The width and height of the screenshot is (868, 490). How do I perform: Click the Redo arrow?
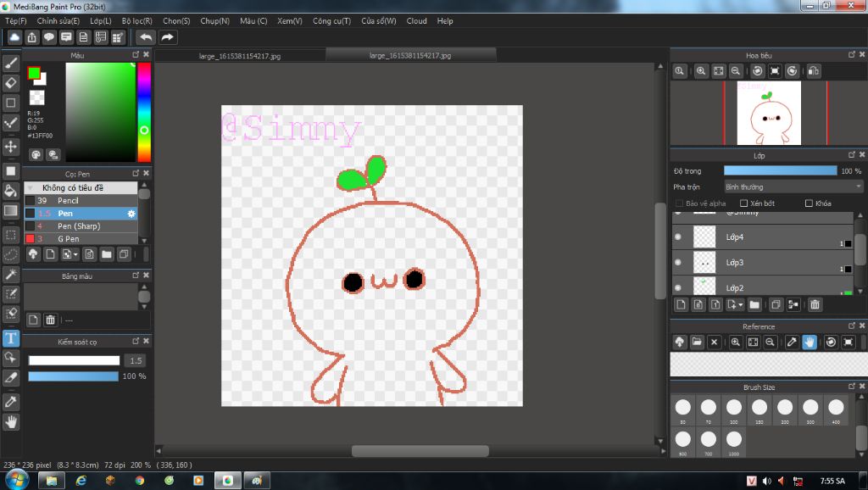pyautogui.click(x=167, y=37)
